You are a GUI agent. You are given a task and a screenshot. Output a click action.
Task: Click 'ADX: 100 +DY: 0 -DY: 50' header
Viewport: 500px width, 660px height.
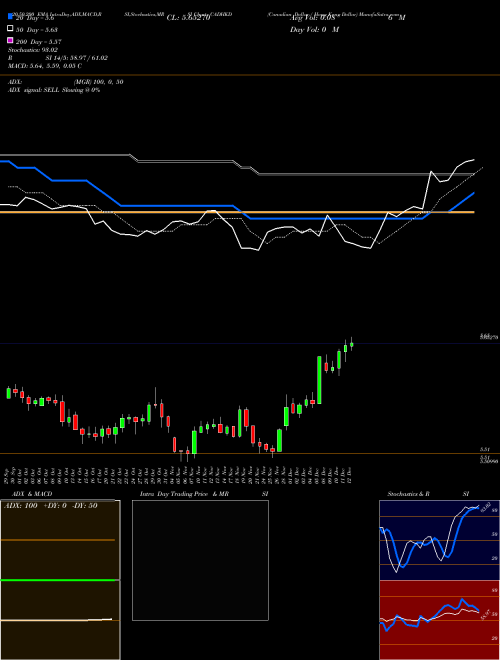click(51, 506)
